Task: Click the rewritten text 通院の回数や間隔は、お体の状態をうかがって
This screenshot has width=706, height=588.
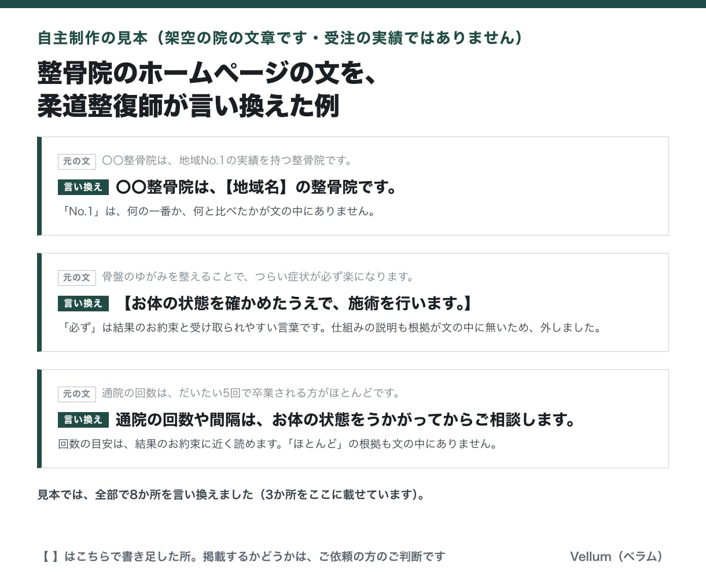Action: [346, 420]
